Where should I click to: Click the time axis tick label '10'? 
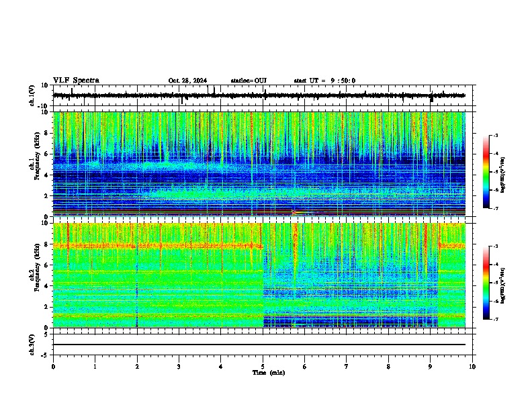(x=472, y=367)
